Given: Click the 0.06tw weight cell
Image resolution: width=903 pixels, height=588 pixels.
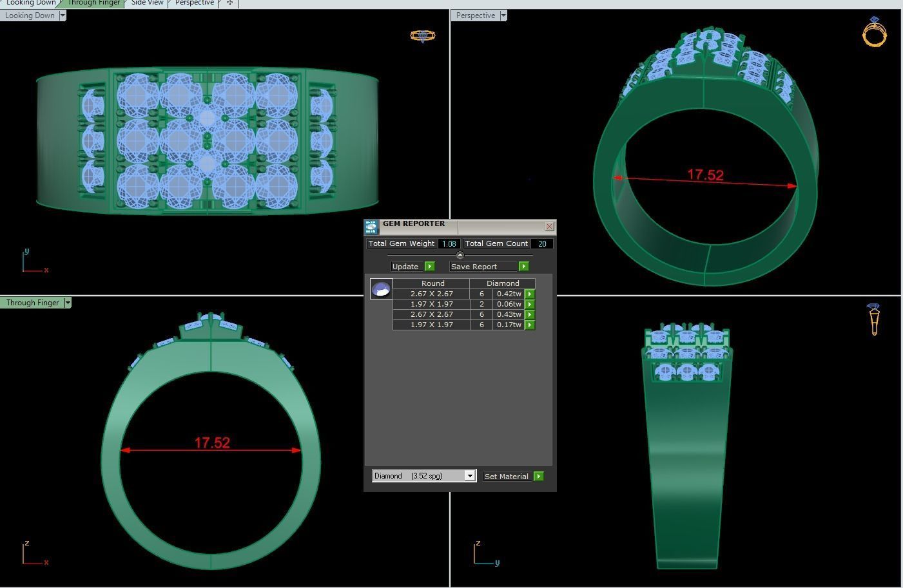Looking at the screenshot, I should tap(509, 304).
